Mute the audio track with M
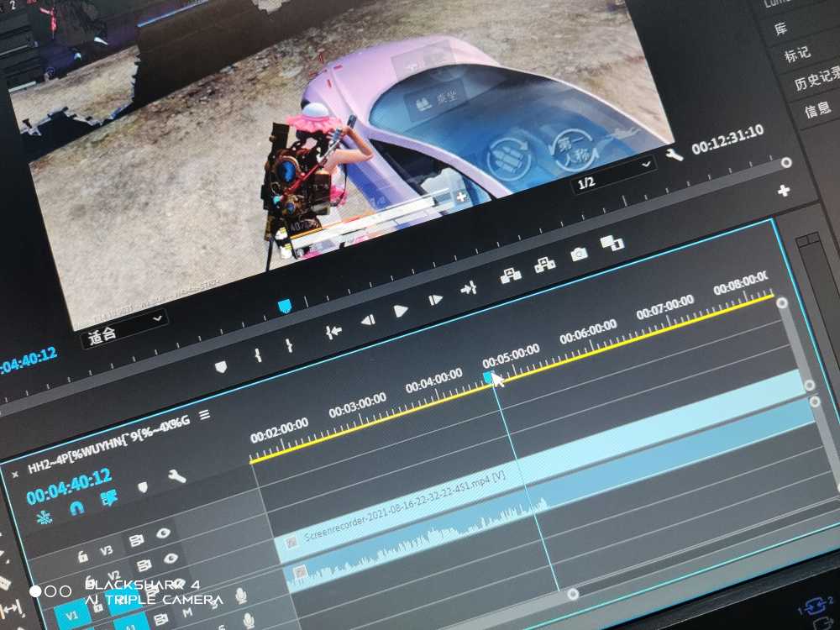840x630 pixels. [x=187, y=612]
